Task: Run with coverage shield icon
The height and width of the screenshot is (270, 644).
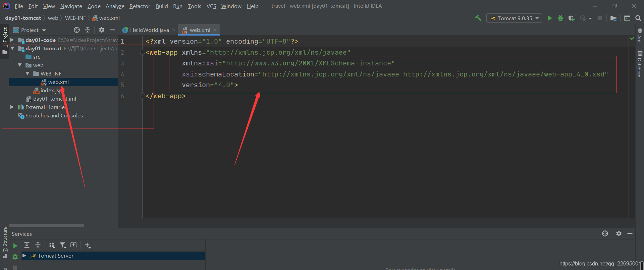Action: click(572, 18)
